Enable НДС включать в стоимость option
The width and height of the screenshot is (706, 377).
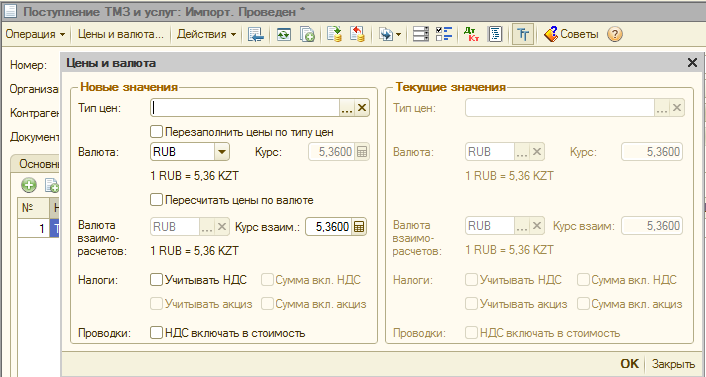pos(156,333)
